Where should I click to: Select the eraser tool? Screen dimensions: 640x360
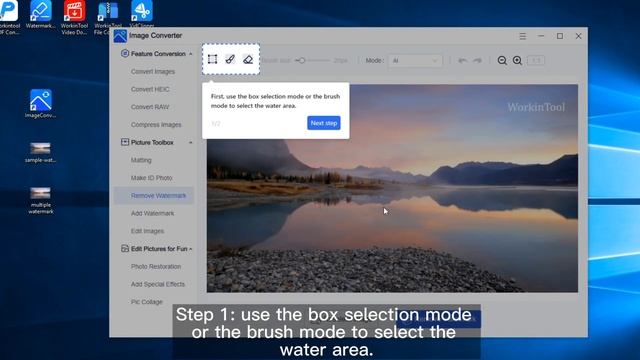point(248,60)
